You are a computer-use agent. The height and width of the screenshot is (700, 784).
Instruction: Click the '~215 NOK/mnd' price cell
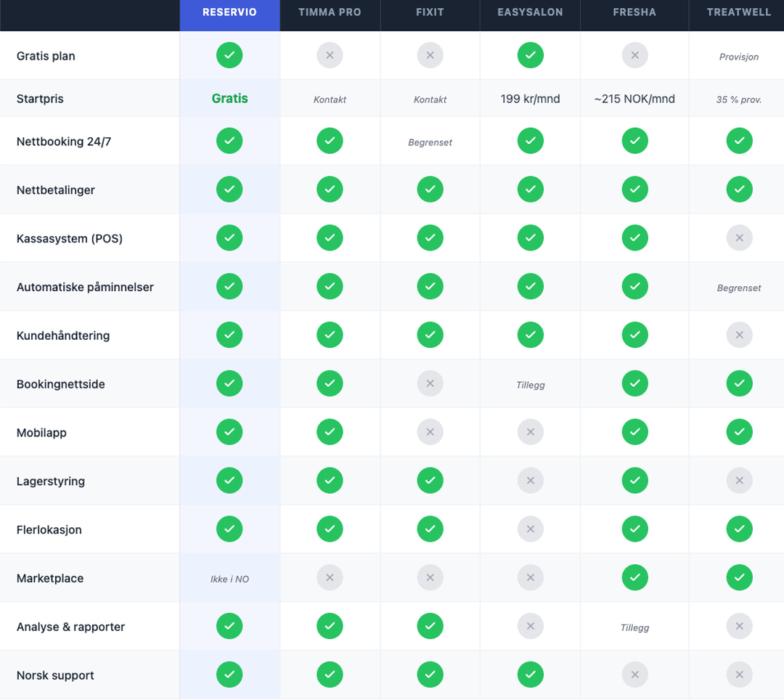coord(634,99)
